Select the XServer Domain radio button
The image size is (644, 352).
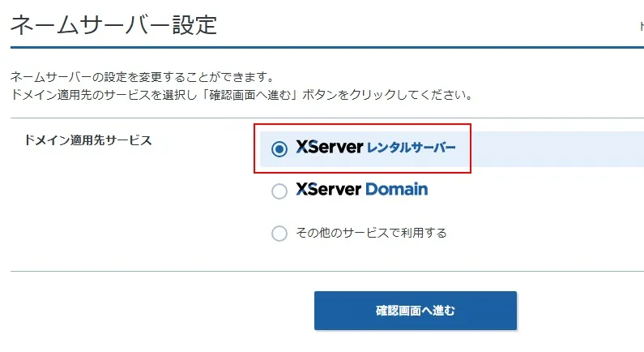click(x=279, y=191)
